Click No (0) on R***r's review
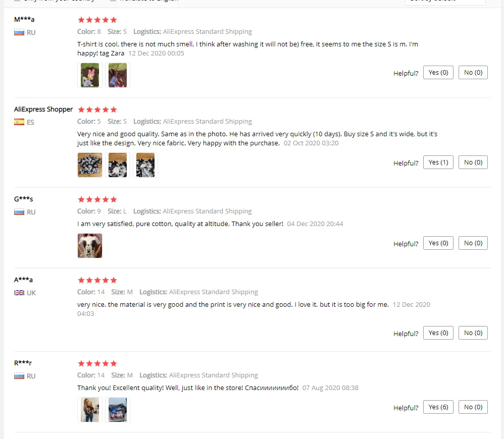 point(473,407)
